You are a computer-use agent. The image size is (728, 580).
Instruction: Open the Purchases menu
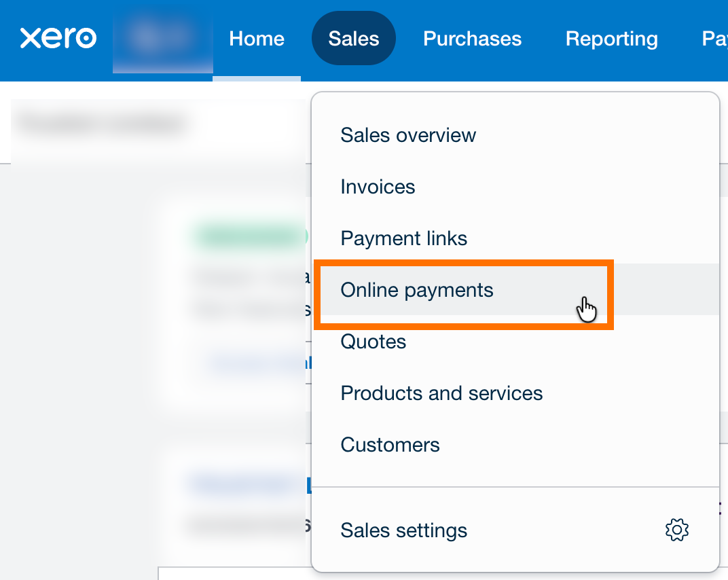tap(472, 39)
